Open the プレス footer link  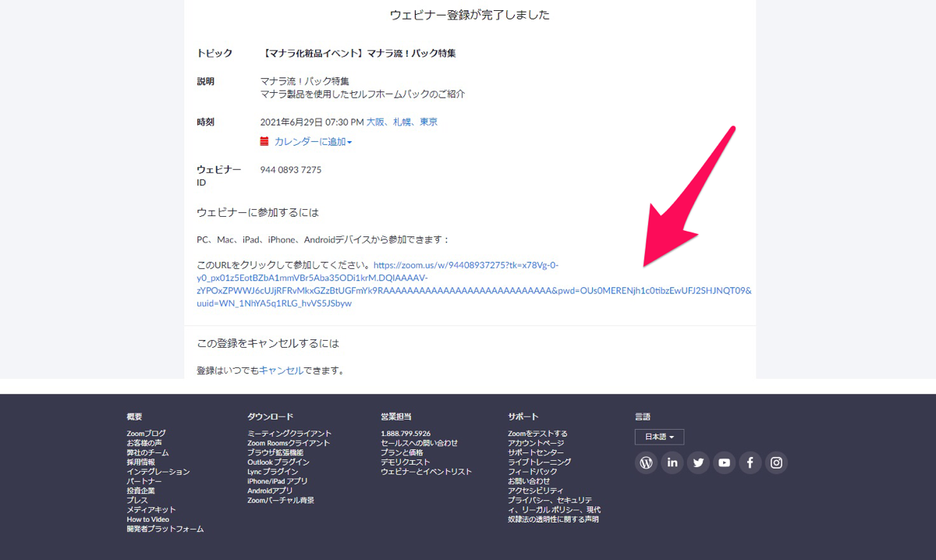[x=137, y=500]
